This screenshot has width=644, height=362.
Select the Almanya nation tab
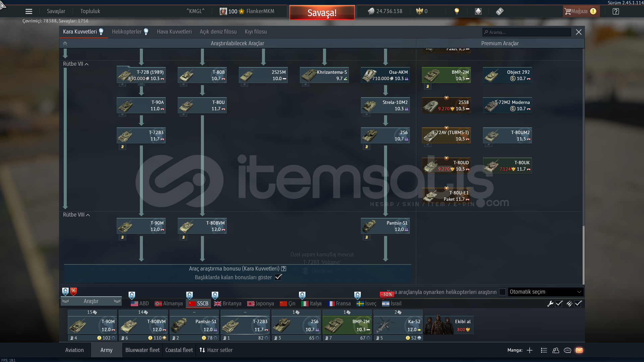coord(169,304)
